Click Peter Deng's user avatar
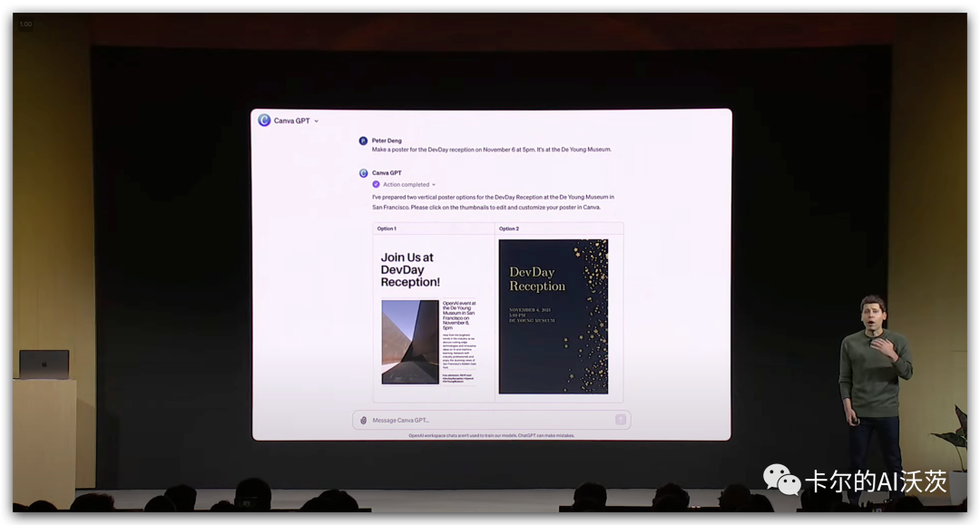 (363, 141)
